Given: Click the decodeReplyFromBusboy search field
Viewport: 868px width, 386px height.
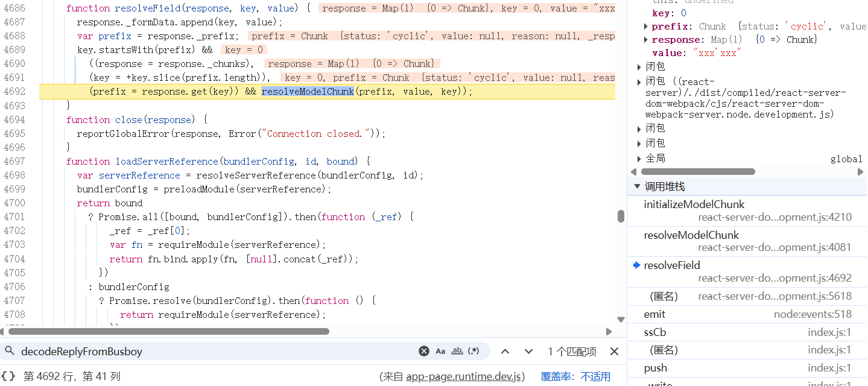Looking at the screenshot, I should point(211,351).
